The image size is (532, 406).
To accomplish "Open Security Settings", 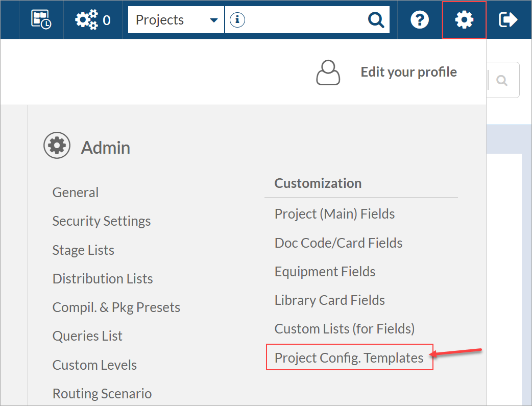I will 102,221.
